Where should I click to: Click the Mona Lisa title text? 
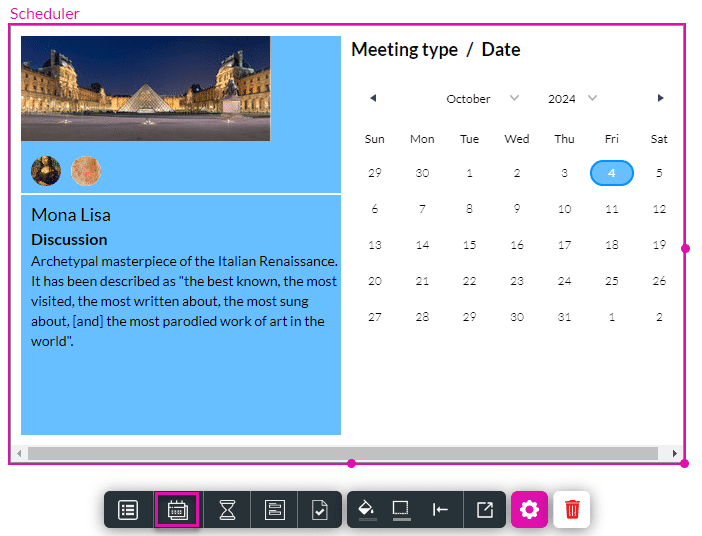pos(71,215)
